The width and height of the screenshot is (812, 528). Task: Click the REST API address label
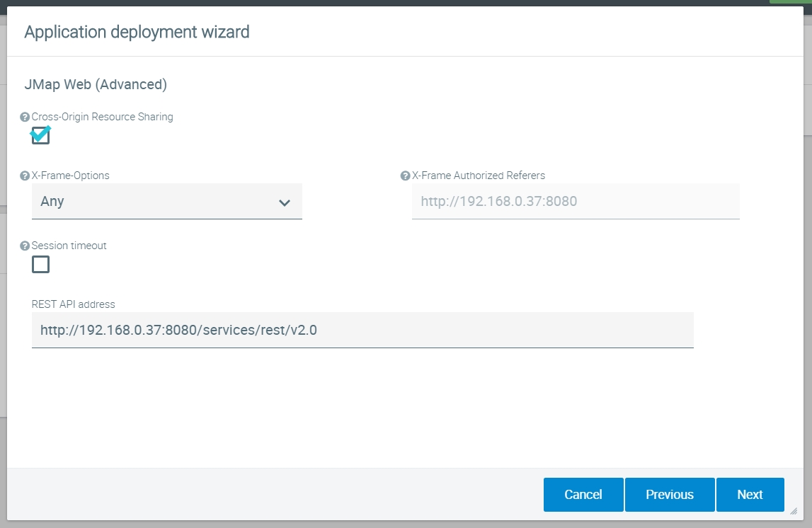pos(74,304)
